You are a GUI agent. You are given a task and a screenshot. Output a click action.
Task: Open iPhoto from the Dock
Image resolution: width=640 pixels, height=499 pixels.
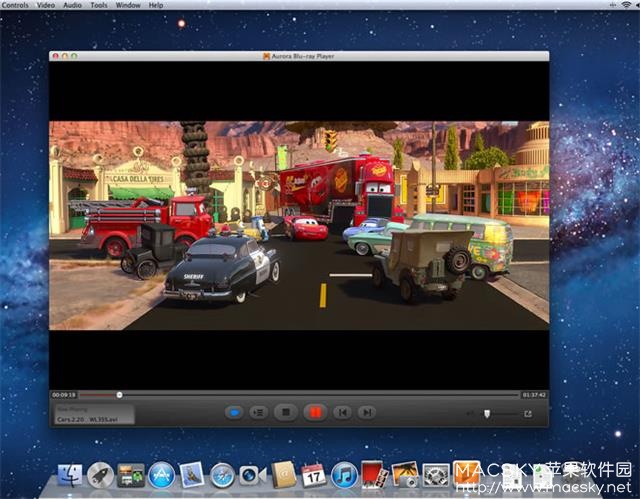[405, 475]
